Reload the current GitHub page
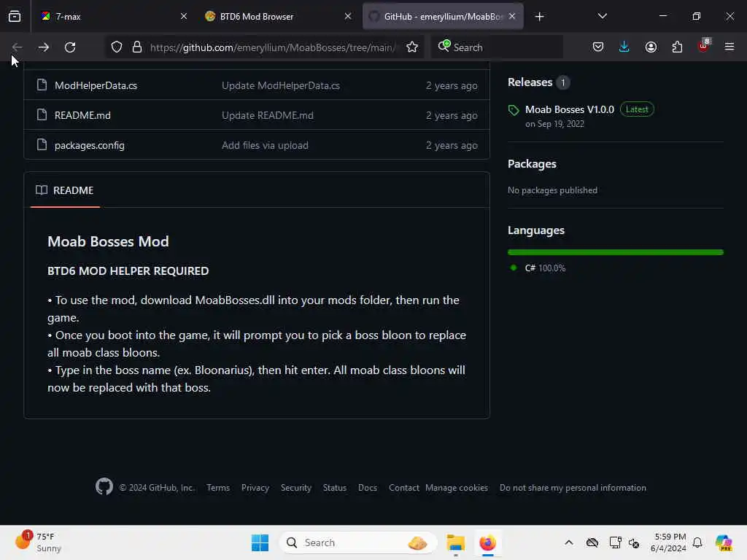This screenshot has height=560, width=747. point(70,47)
